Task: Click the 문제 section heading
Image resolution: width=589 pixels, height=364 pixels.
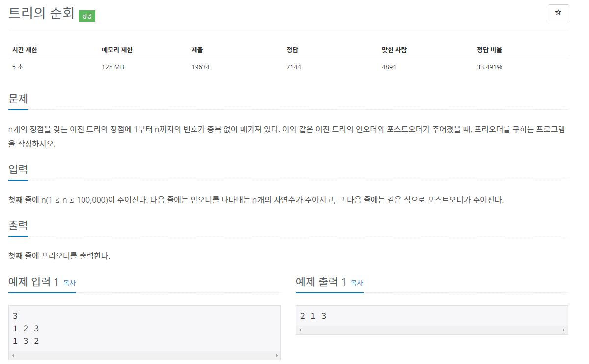Action: click(18, 99)
